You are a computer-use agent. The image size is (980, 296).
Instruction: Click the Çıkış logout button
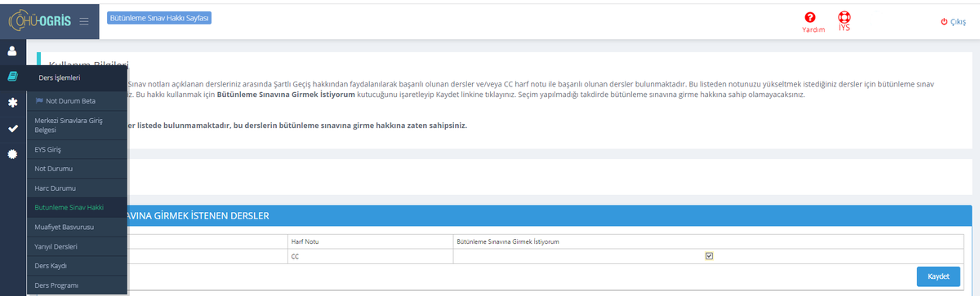click(953, 22)
